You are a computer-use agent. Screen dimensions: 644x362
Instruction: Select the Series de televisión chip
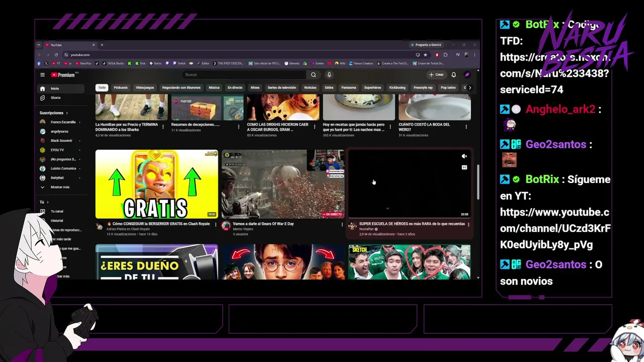pos(282,87)
